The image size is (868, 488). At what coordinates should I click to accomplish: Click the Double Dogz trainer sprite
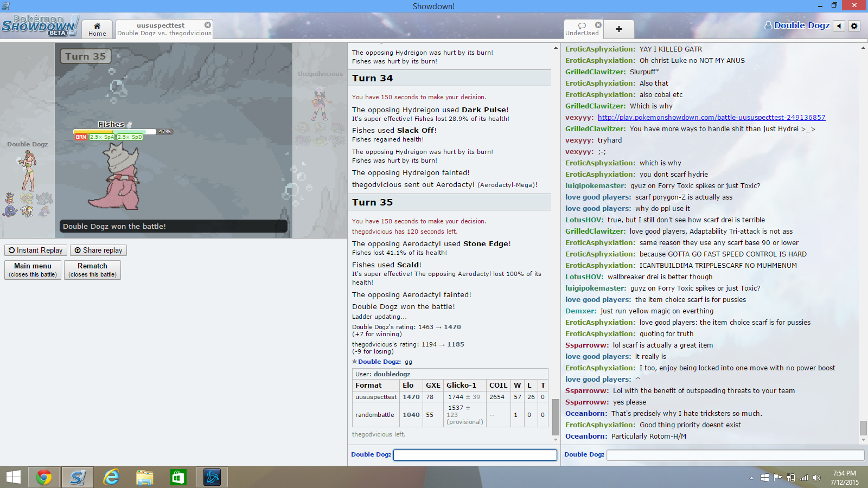[x=27, y=170]
